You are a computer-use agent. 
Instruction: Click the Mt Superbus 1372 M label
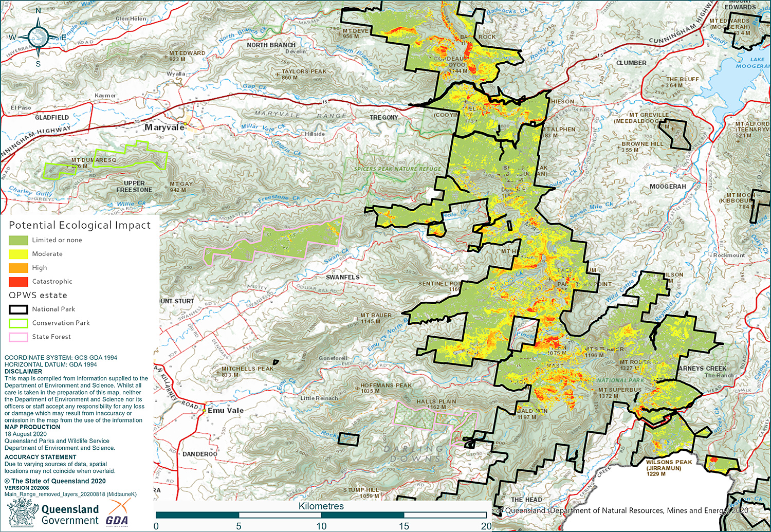pos(619,393)
